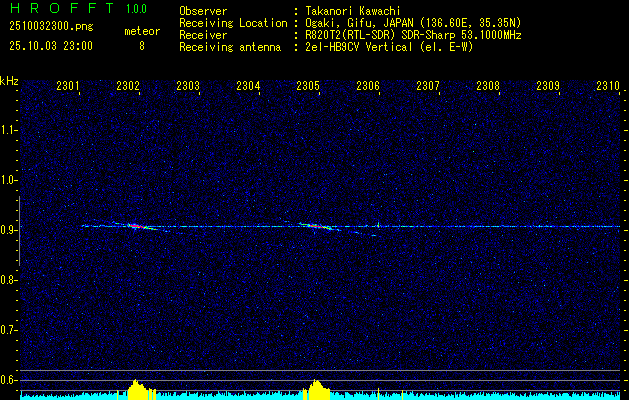
Task: Click the Receiver label
Action: [x=203, y=35]
